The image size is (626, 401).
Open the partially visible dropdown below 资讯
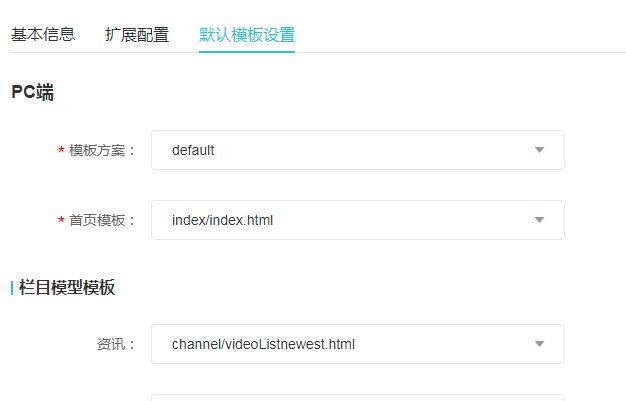[x=357, y=397]
